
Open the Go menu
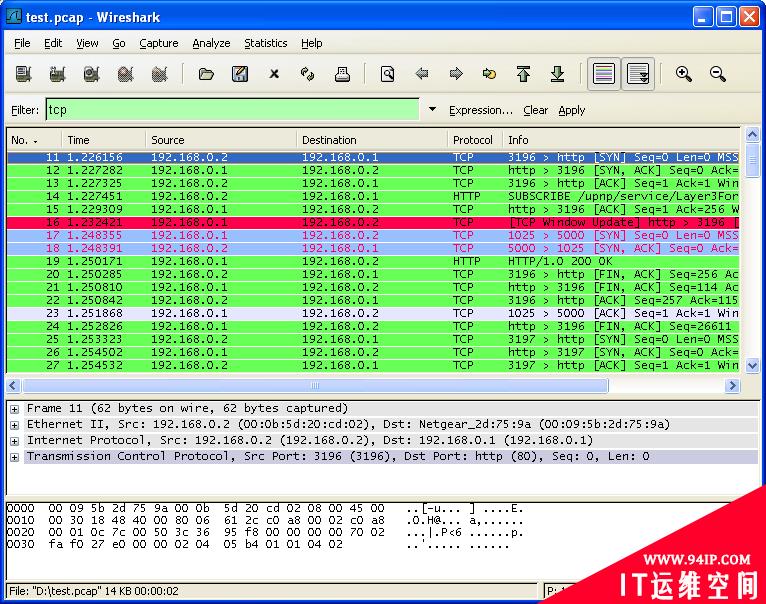click(x=119, y=43)
